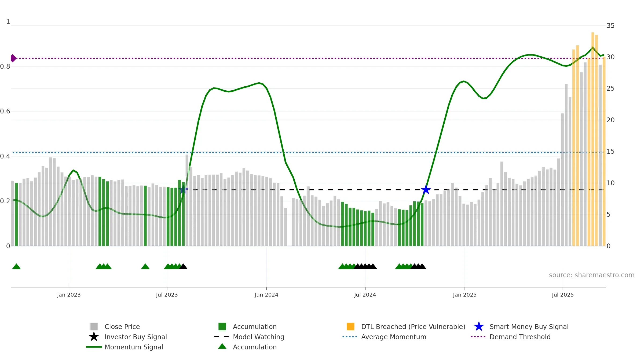Click the source: sharemaestro.com text
644x362 pixels.
pyautogui.click(x=592, y=275)
